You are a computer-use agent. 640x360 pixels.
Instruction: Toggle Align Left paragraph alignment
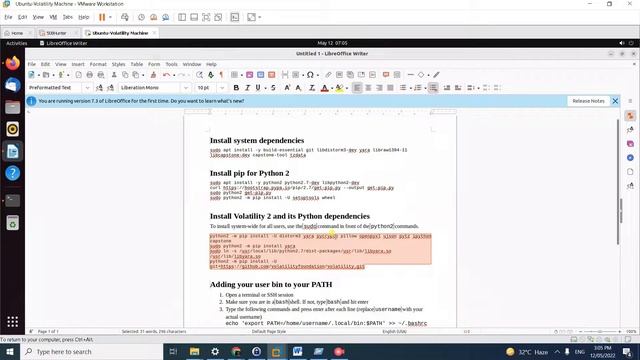click(x=357, y=88)
